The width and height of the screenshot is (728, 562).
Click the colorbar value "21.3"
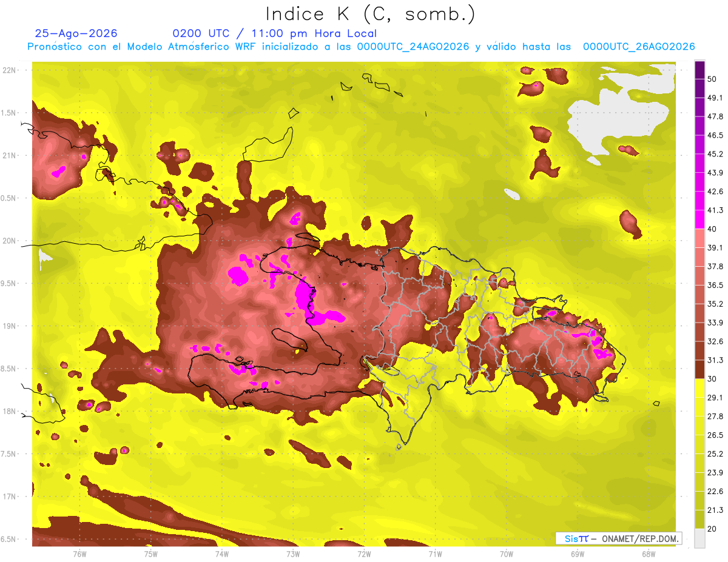click(x=715, y=510)
